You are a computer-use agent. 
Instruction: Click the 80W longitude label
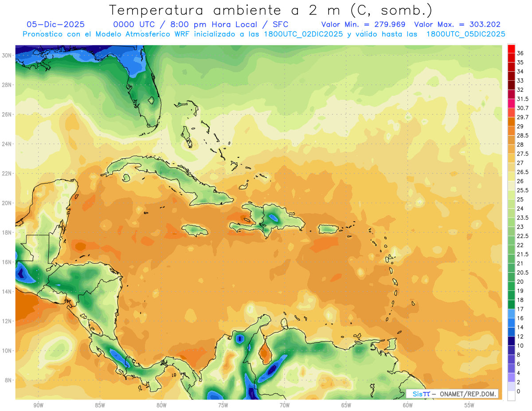(x=161, y=405)
